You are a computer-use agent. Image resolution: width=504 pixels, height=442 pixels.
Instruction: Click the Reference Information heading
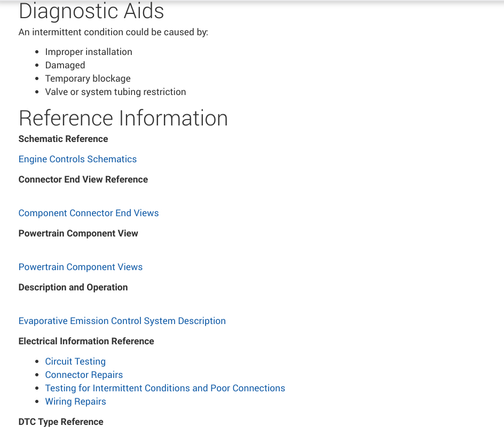click(123, 118)
